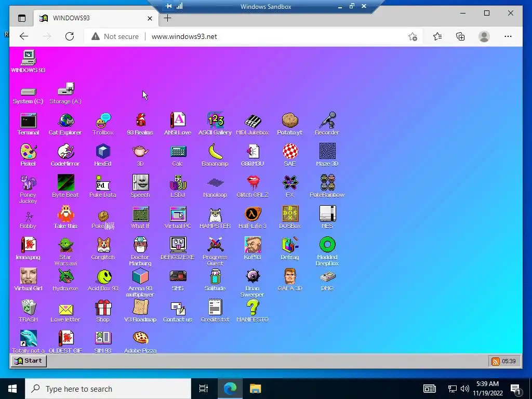Launch GAFA 3D icon
The height and width of the screenshot is (399, 532).
pos(290,280)
